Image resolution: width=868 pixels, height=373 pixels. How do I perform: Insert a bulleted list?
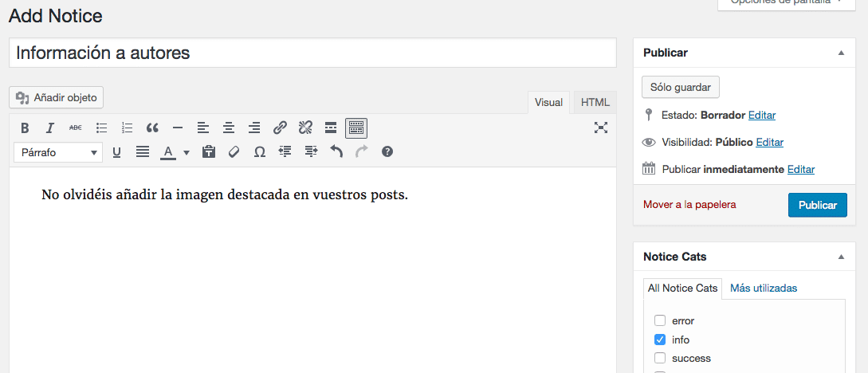tap(101, 128)
